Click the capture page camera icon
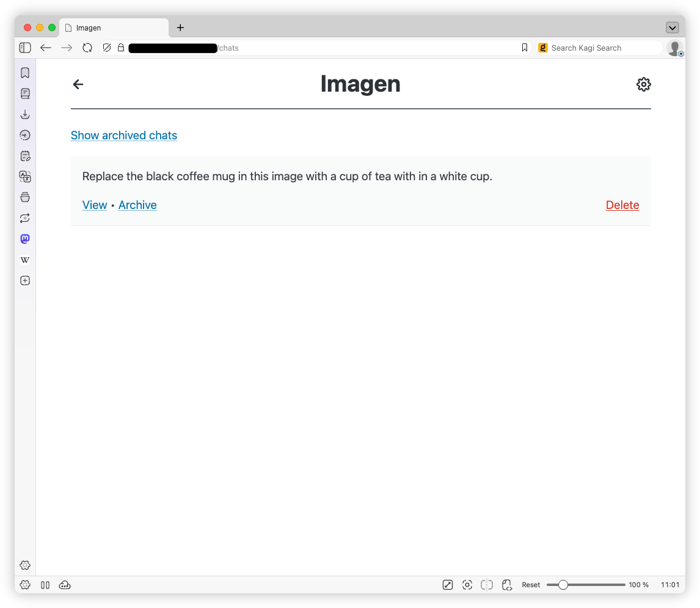Screen dimensions: 700x608 point(467,585)
